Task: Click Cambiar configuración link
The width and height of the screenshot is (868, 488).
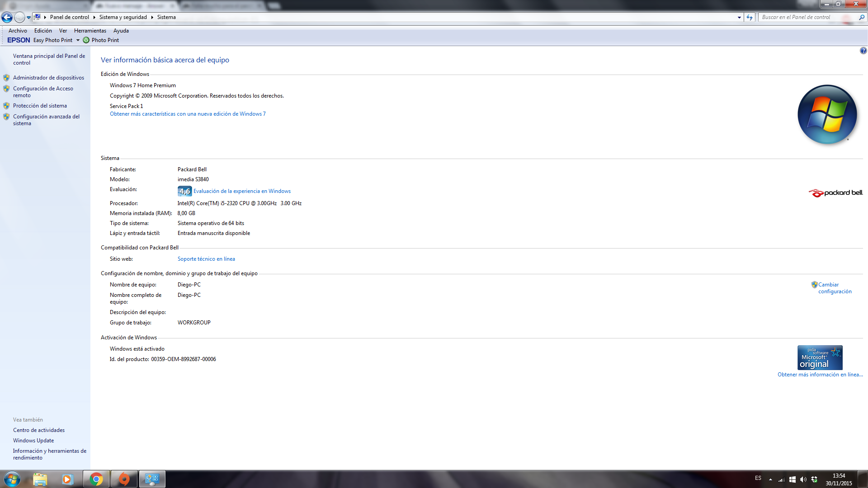Action: click(x=835, y=288)
